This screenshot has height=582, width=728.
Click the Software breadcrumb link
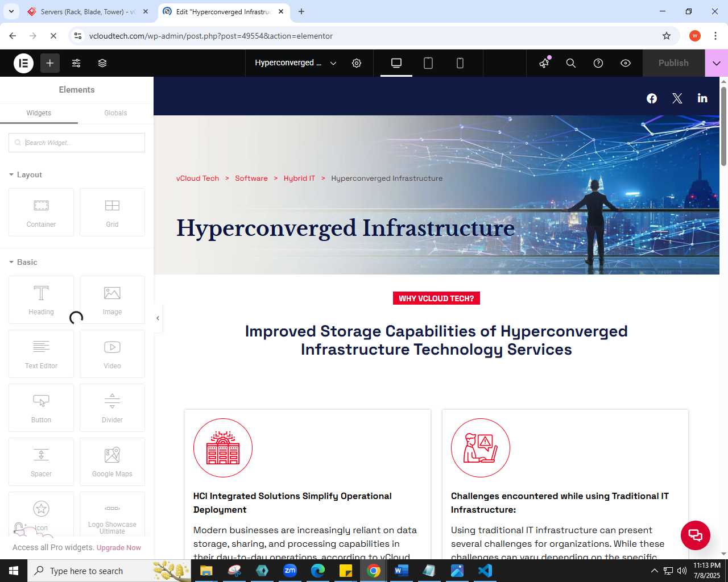pos(251,178)
